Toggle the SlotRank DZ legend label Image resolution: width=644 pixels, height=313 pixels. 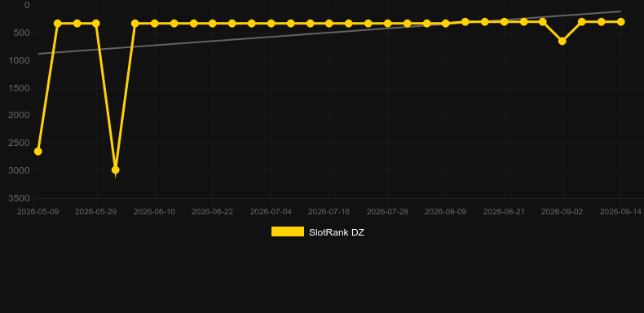pyautogui.click(x=337, y=232)
